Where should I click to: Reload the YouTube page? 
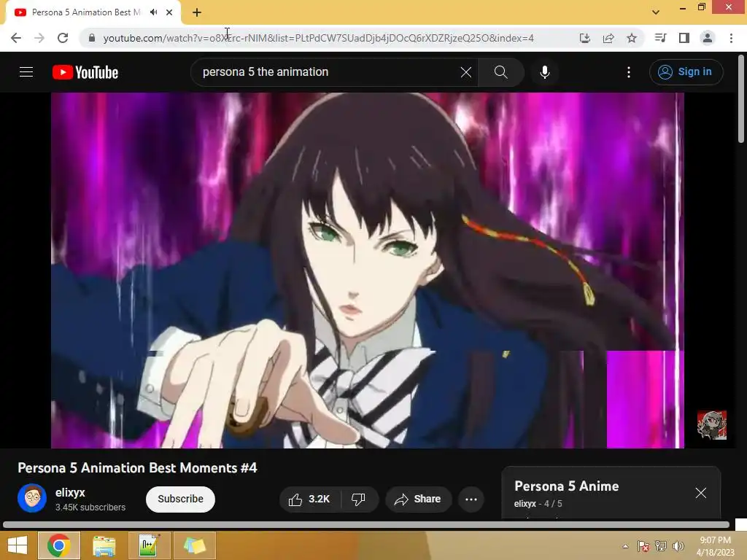(x=63, y=38)
